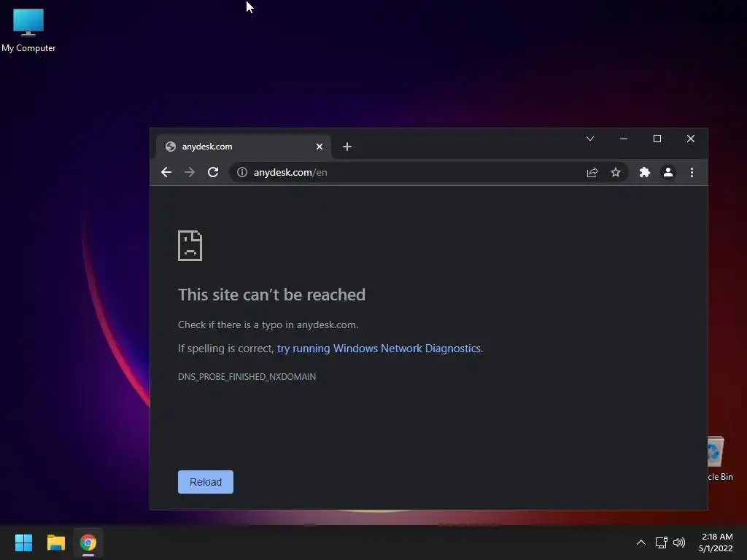Click 'This site can't be reached' heading
This screenshot has height=560, width=747.
point(271,295)
